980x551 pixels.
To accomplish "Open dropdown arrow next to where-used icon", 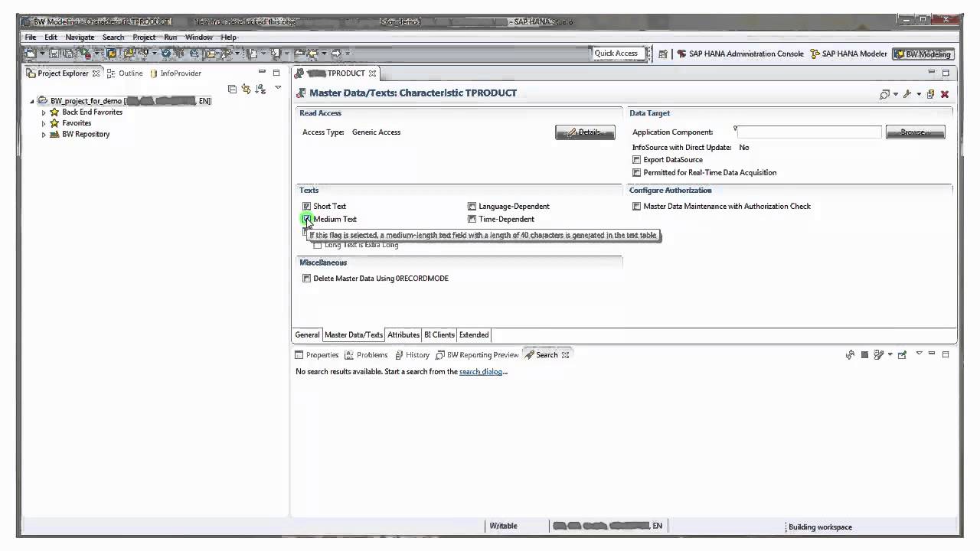I will pos(895,95).
